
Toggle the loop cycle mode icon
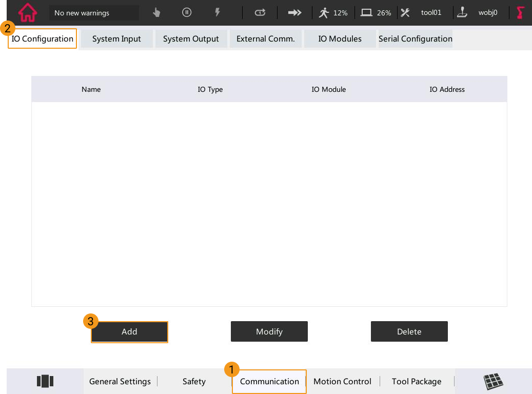tap(260, 13)
